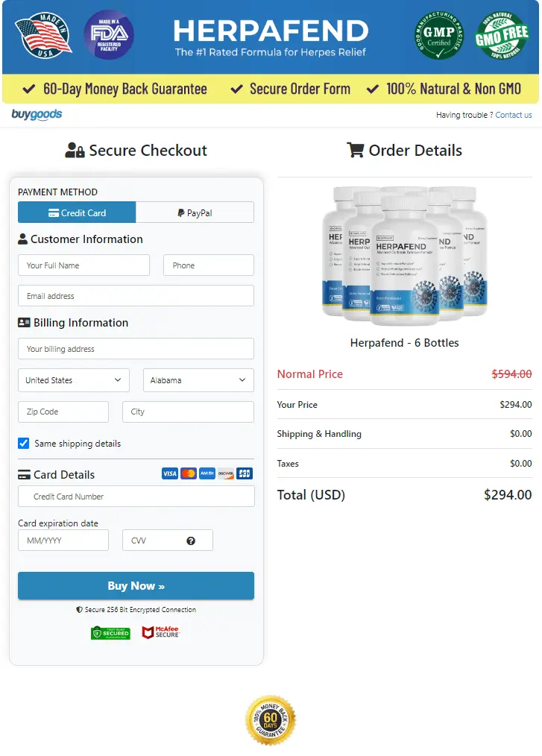Click the McAfee Secure badge
The image size is (542, 756).
click(161, 632)
